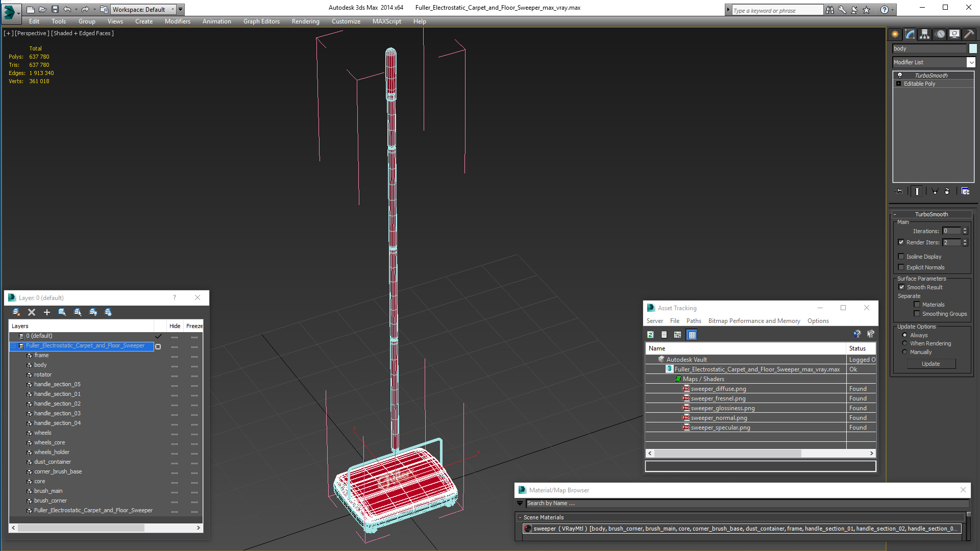Open the Modify command panel tab
980x551 pixels.
pos(910,34)
